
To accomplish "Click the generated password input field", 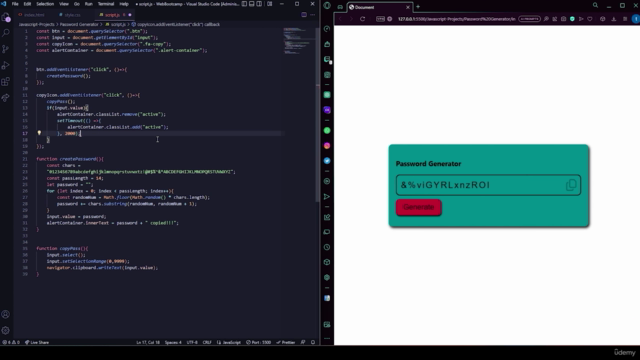I will pos(488,185).
